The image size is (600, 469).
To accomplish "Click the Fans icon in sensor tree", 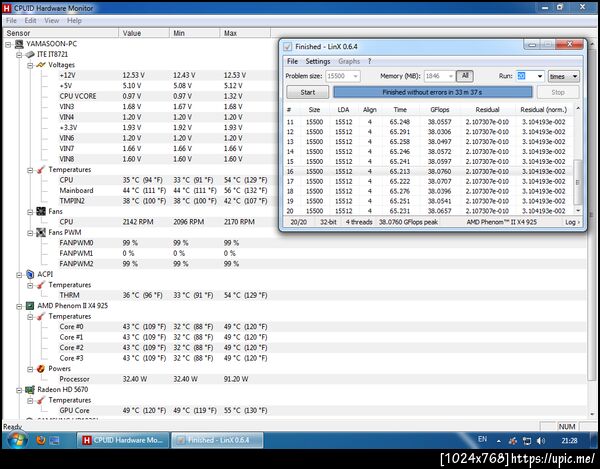I will tap(41, 211).
